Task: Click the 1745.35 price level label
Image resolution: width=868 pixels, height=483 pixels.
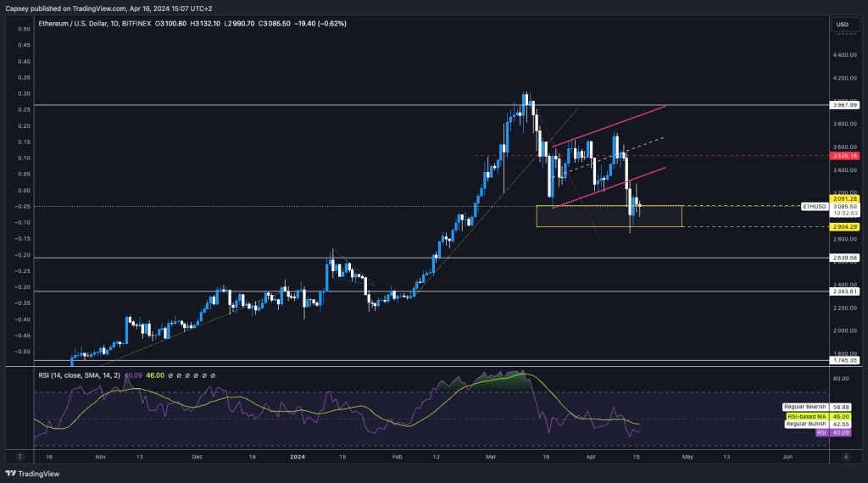Action: pyautogui.click(x=823, y=360)
